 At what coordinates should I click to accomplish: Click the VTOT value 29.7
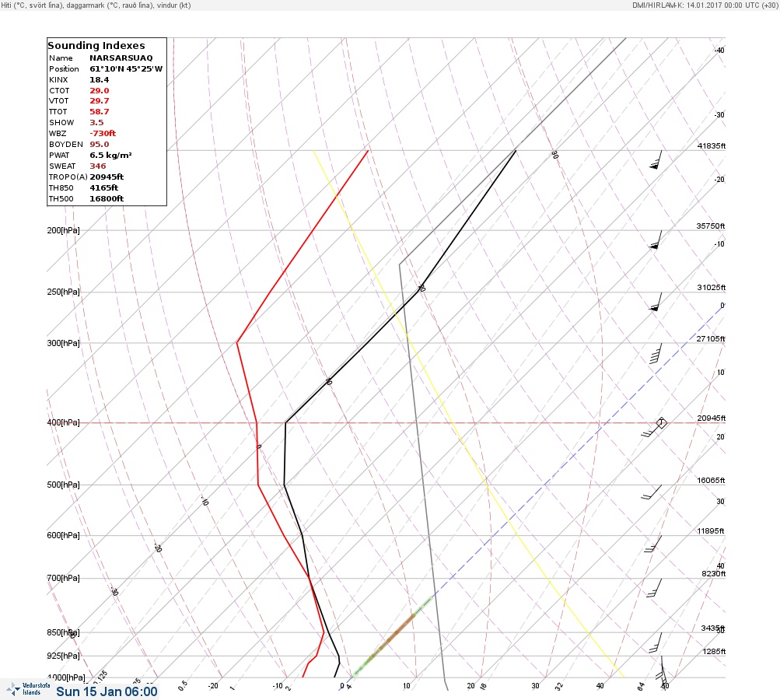(99, 101)
